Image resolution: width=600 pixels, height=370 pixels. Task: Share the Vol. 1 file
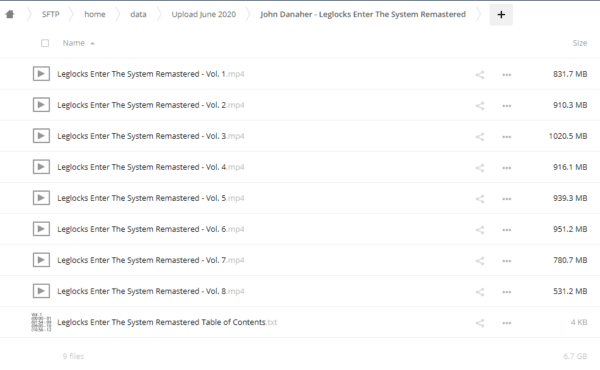480,75
